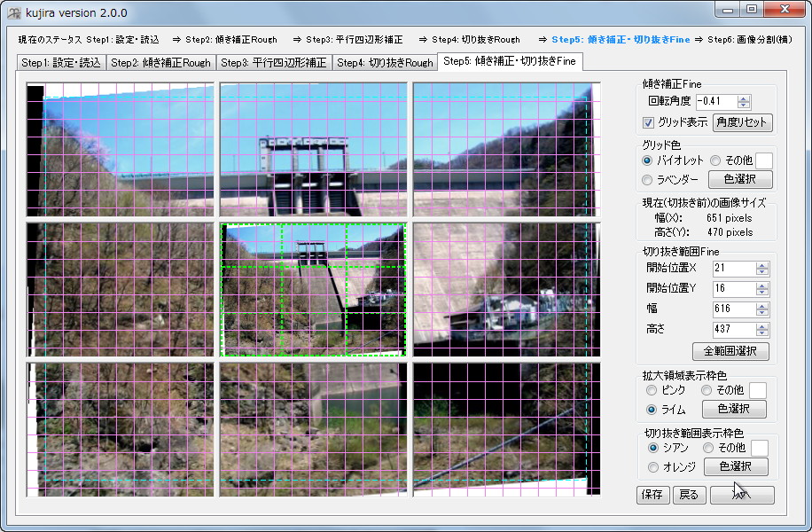Click the kujira app icon in title bar
This screenshot has height=532, width=812.
pos(14,12)
